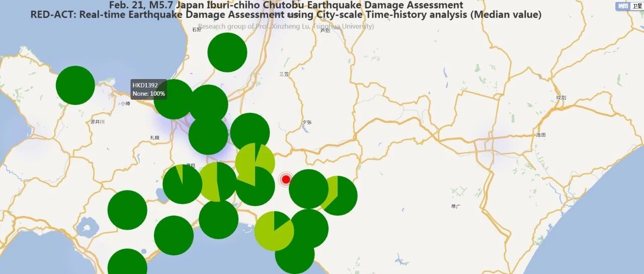This screenshot has width=644, height=274.
Task: Click the HKD1392 None: 100% tooltip
Action: 149,89
